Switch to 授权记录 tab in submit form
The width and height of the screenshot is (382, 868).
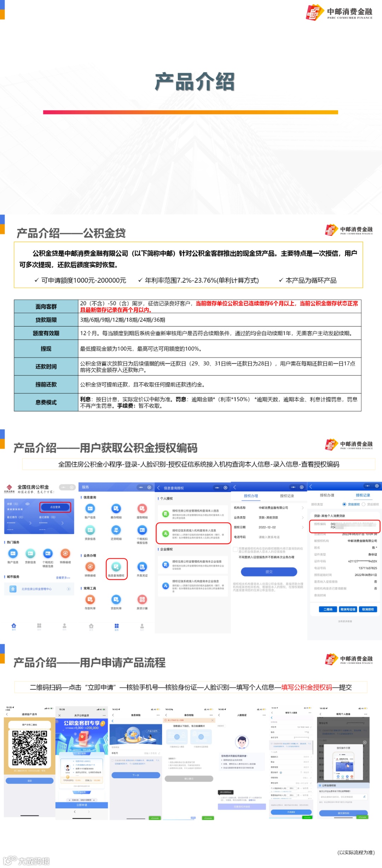(287, 496)
